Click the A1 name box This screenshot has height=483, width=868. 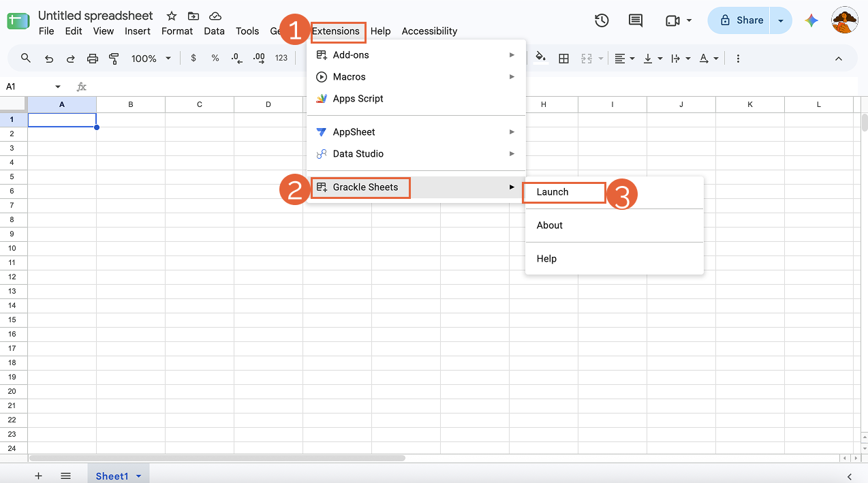27,87
